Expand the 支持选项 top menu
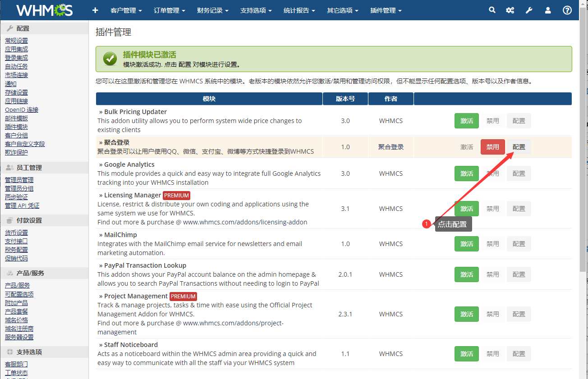Viewport: 588px width, 379px height. [x=256, y=10]
